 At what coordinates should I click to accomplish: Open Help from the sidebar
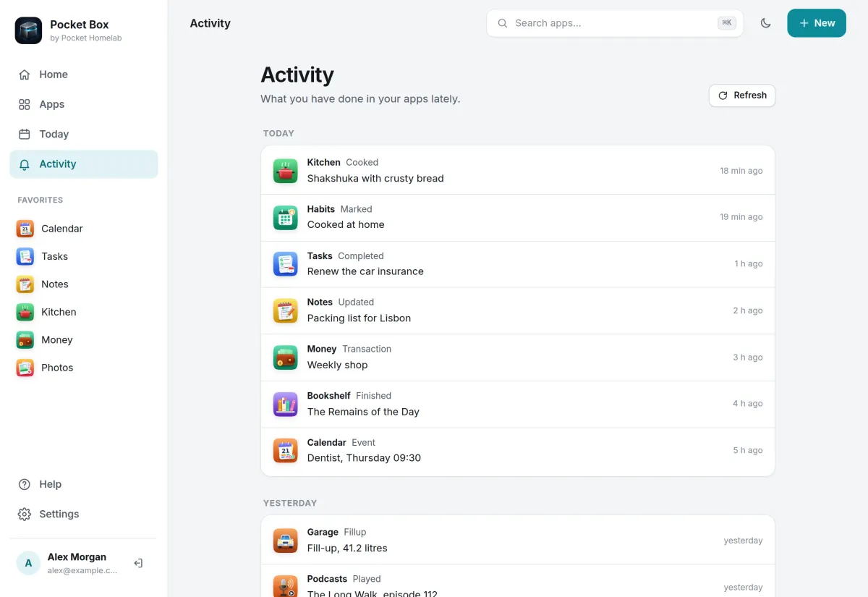(84, 484)
